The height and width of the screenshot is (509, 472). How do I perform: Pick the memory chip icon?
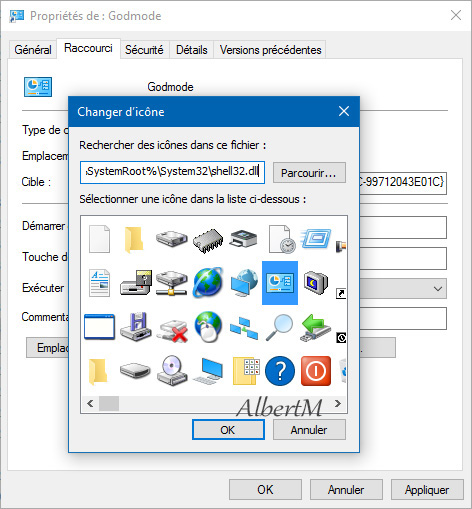point(208,240)
